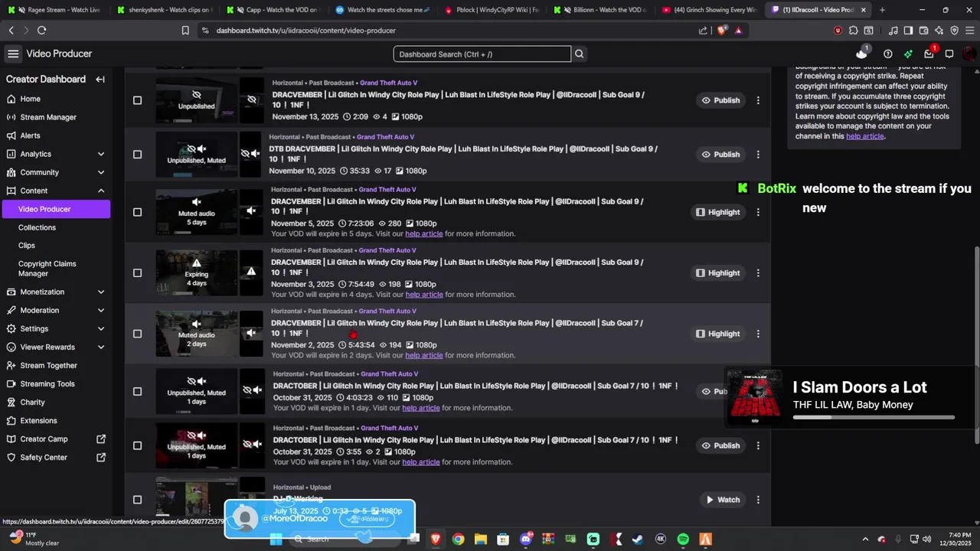The image size is (980, 551).
Task: Bookmark this page icon
Action: (x=185, y=31)
